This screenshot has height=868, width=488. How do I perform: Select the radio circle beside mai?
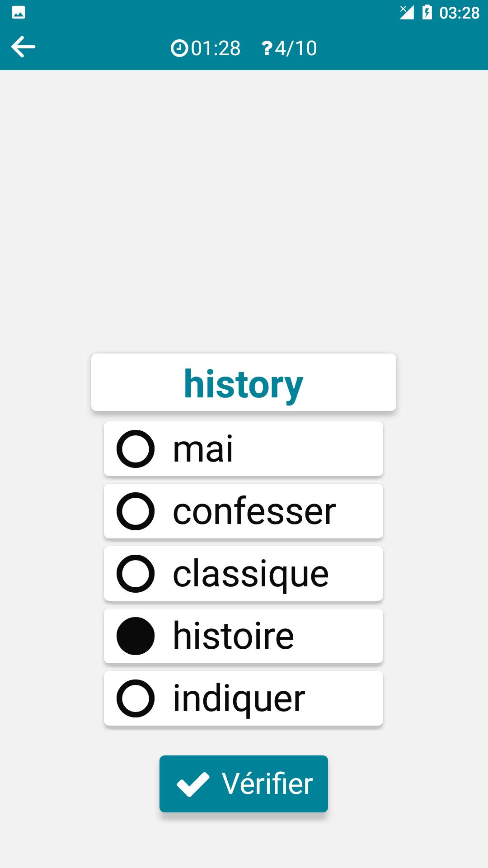[136, 449]
